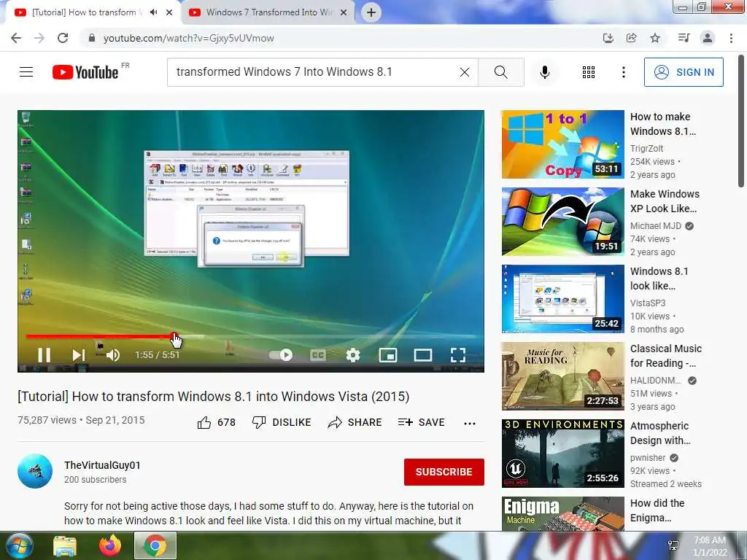Open more actions menu below video
This screenshot has height=560, width=747.
pos(470,423)
